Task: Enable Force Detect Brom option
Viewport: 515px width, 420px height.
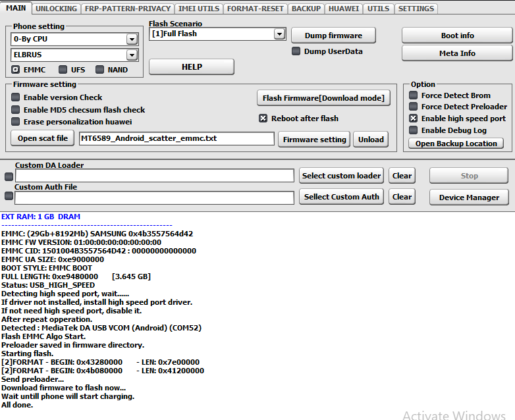Action: pyautogui.click(x=413, y=95)
